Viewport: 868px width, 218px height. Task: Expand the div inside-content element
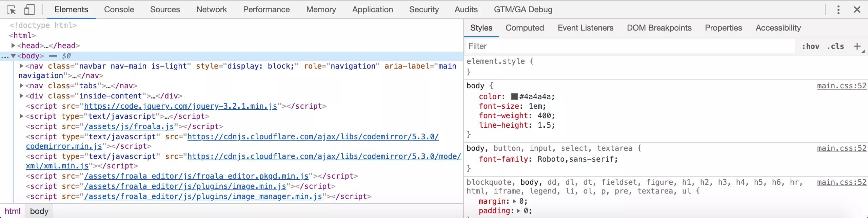pos(21,96)
